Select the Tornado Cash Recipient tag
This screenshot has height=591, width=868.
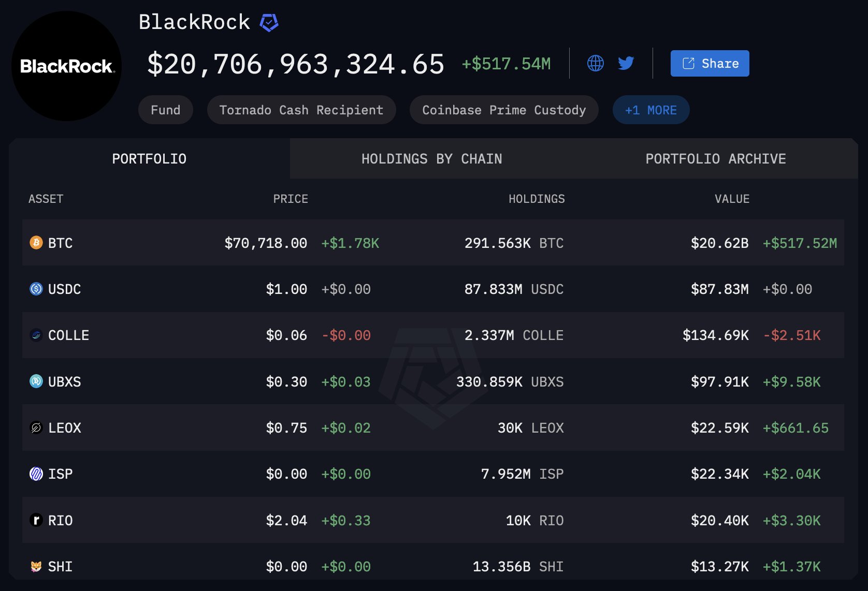coord(301,110)
